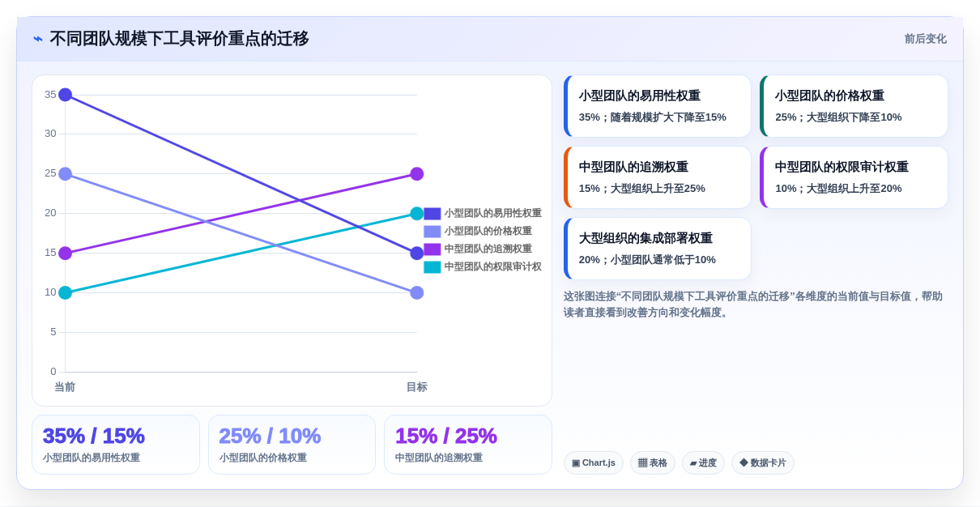Select the 25 start point of the light blue line
The width and height of the screenshot is (980, 507).
pos(66,174)
